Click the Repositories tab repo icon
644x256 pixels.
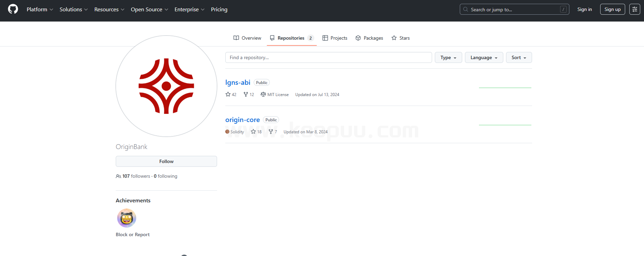[272, 38]
